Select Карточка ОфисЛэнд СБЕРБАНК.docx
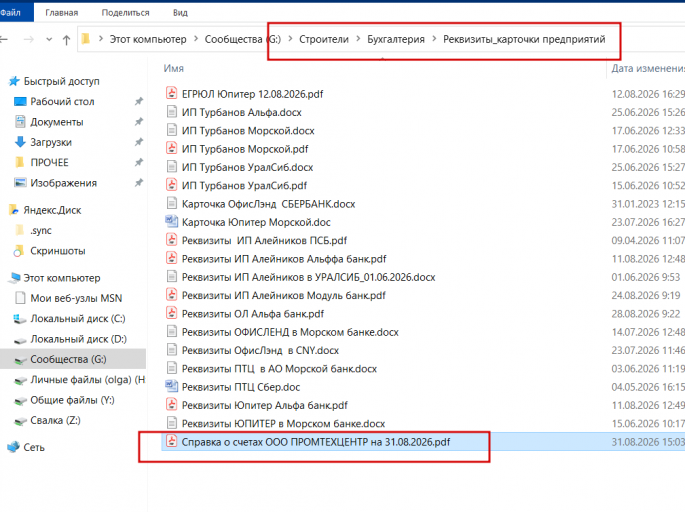Image resolution: width=685 pixels, height=512 pixels. 268,204
